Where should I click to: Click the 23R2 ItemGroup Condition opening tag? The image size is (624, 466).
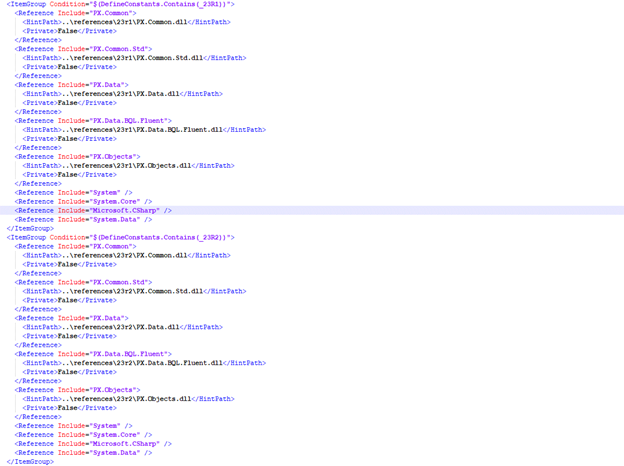[x=120, y=237]
